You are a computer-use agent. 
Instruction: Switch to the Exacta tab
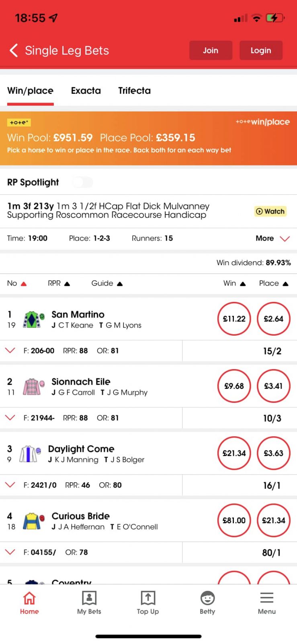[x=86, y=91]
